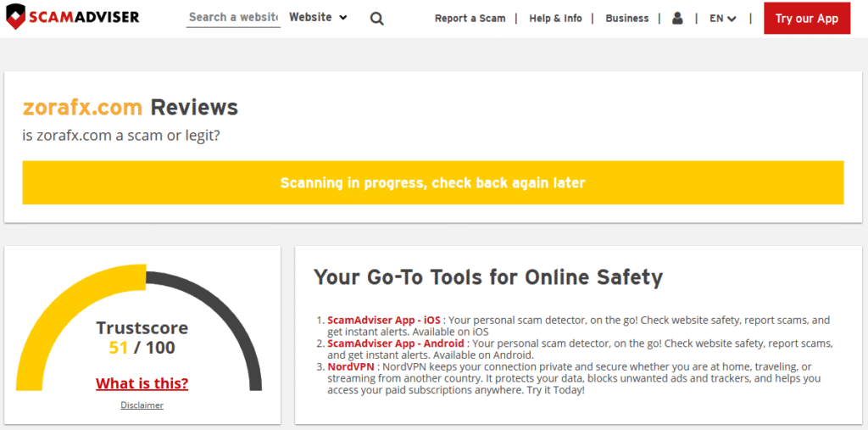Click the yellow Scanning in progress banner

[x=433, y=183]
